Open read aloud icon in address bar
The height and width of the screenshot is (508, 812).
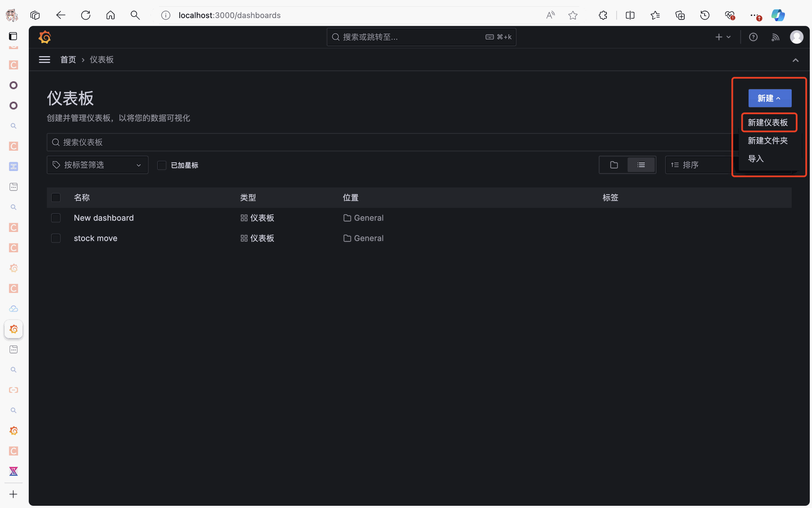pyautogui.click(x=550, y=15)
